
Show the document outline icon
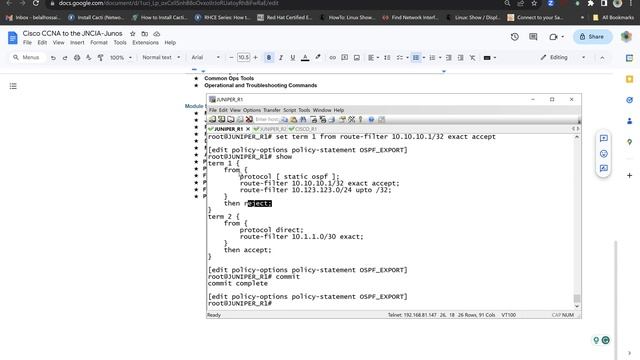pyautogui.click(x=13, y=86)
